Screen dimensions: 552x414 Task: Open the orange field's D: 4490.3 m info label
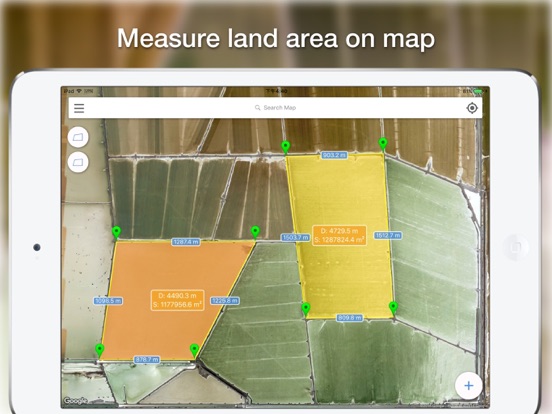click(x=177, y=300)
